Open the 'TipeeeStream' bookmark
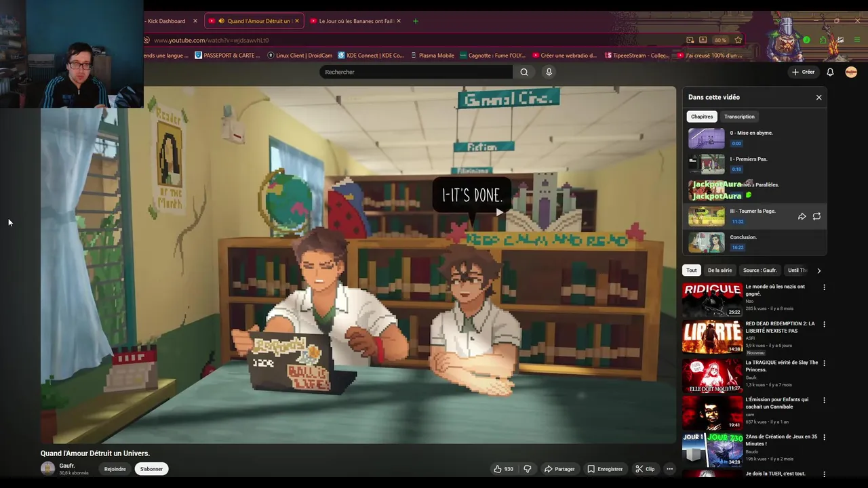This screenshot has width=868, height=488. (x=636, y=56)
